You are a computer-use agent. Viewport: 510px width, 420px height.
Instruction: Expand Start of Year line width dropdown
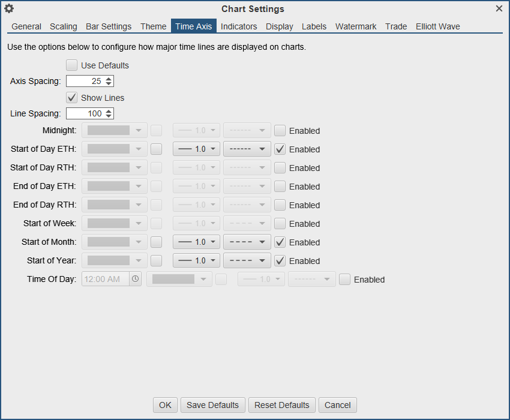point(197,260)
